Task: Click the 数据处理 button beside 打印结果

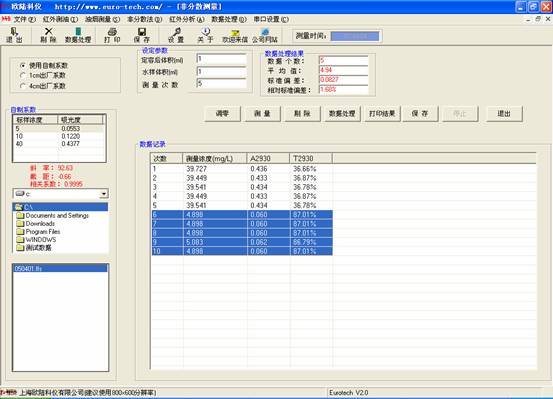Action: pos(342,114)
